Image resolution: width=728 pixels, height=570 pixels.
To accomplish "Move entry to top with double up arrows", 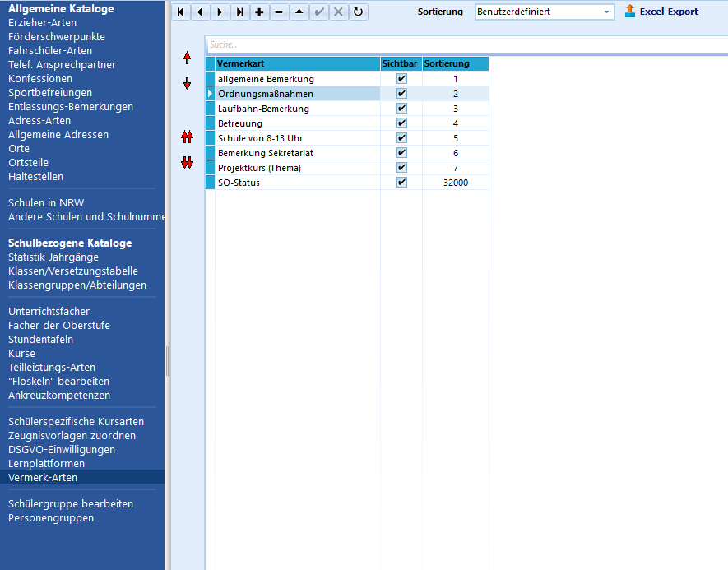I will tap(187, 137).
